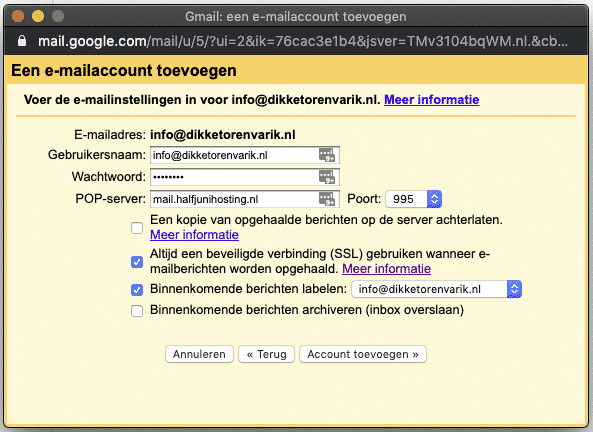The height and width of the screenshot is (432, 593).
Task: Focus the Wachtwoord password field
Action: click(x=245, y=177)
